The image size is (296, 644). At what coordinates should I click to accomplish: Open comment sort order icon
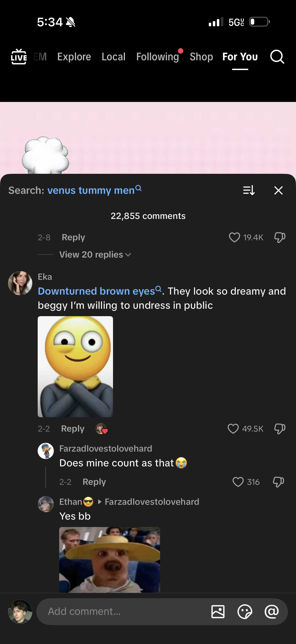pyautogui.click(x=249, y=190)
